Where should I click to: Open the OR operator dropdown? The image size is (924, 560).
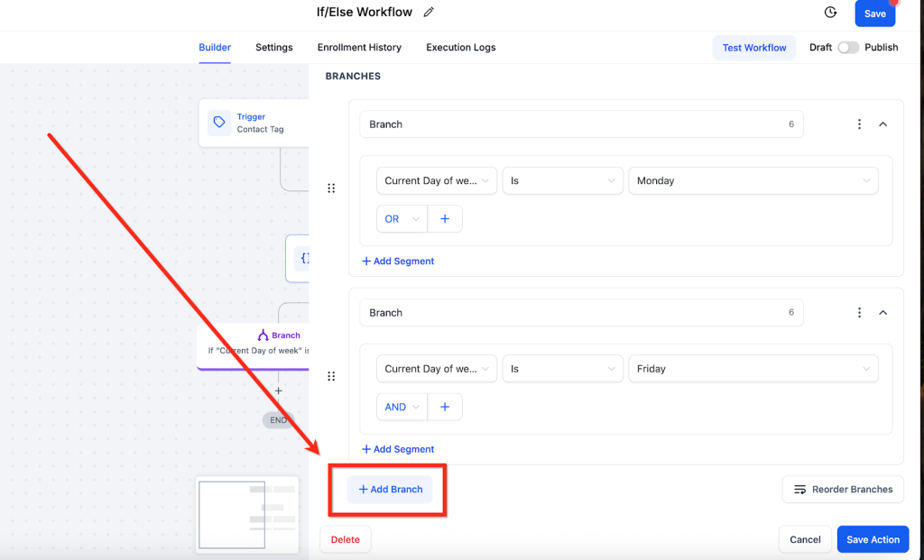402,219
